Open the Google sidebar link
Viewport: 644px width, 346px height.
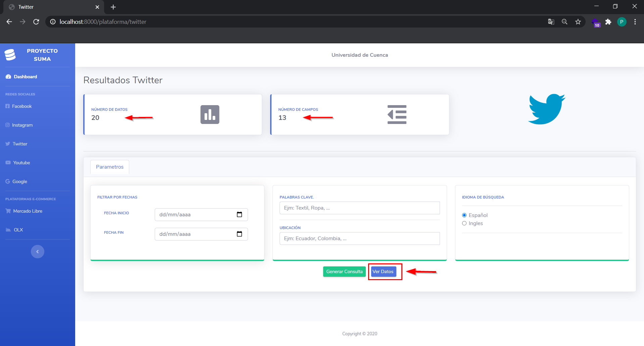16,181
